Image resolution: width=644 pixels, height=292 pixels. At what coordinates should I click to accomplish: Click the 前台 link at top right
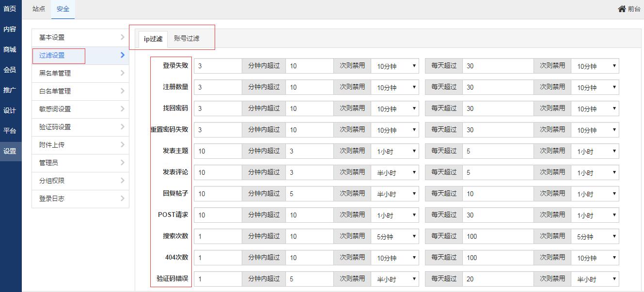pos(634,9)
